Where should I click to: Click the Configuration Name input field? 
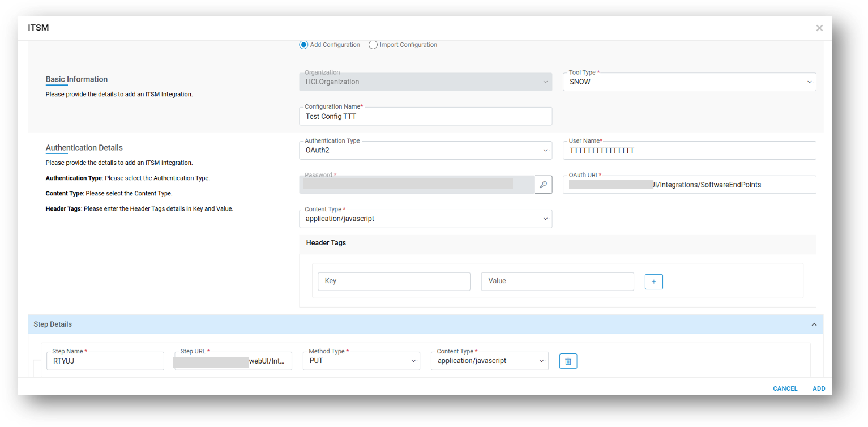point(425,116)
